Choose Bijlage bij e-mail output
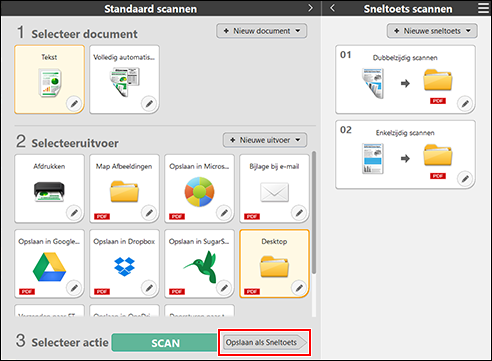Viewport: 492px width, 361px height. click(274, 188)
